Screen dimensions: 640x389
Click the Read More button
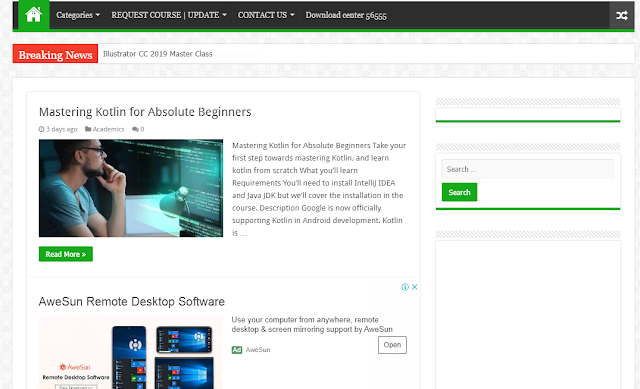coord(66,254)
